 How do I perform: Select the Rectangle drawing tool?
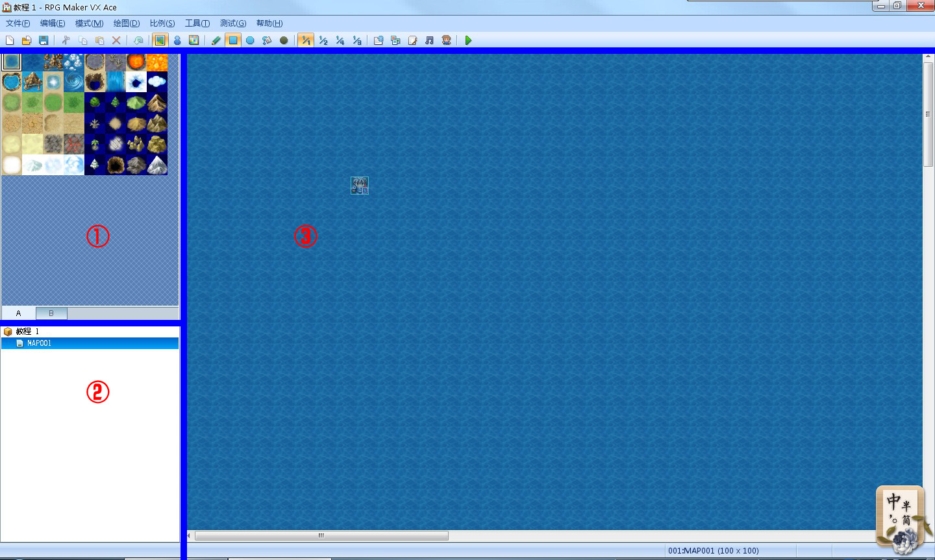coord(233,40)
